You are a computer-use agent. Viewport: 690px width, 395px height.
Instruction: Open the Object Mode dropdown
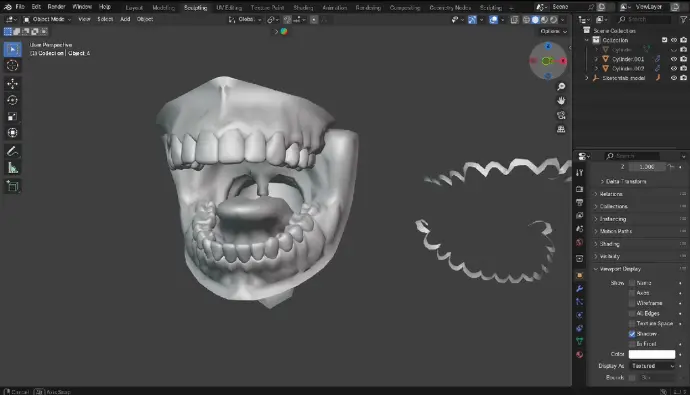[47, 19]
